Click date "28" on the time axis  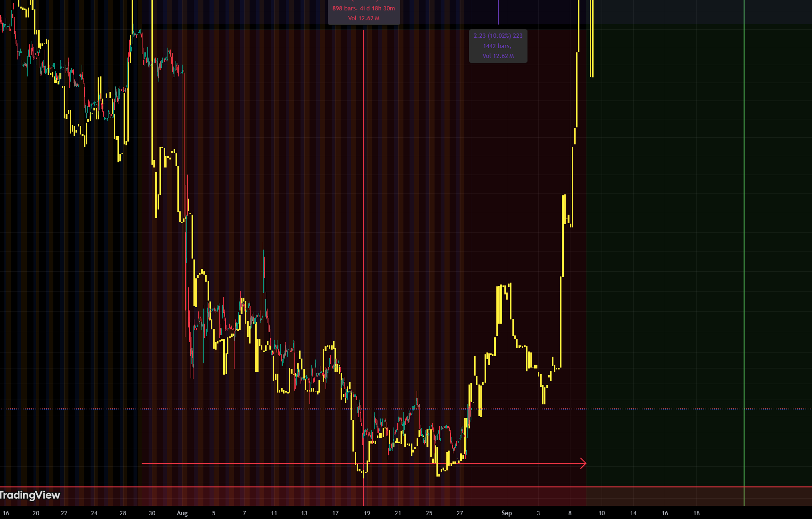click(x=123, y=513)
